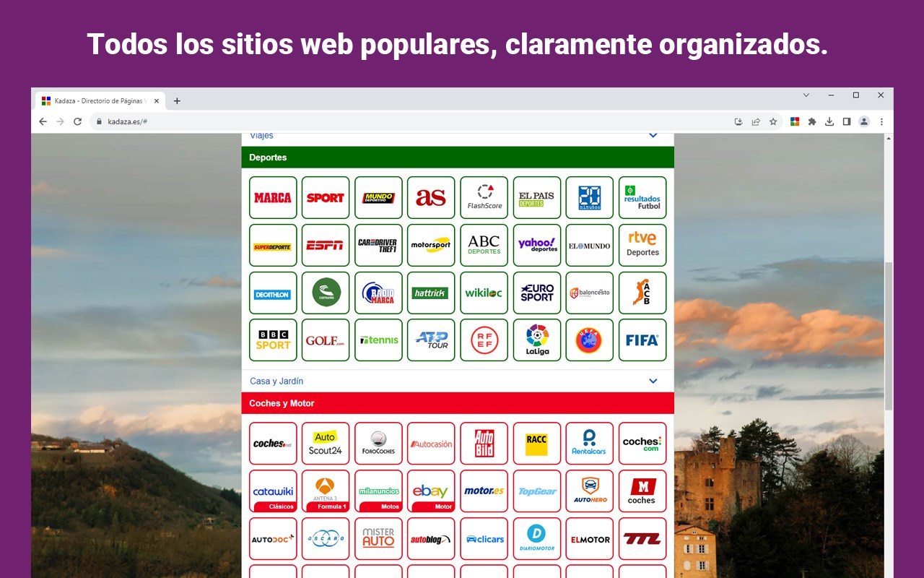
Task: Open the ESPN tile
Action: 326,245
